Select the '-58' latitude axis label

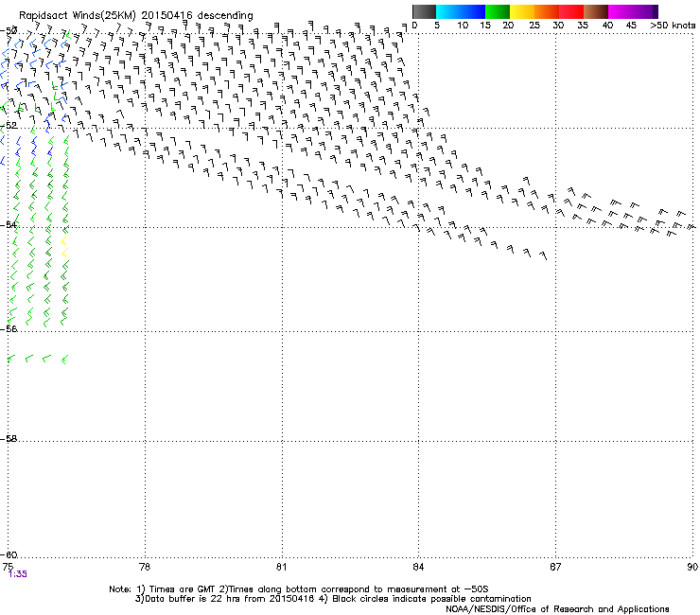tap(9, 439)
